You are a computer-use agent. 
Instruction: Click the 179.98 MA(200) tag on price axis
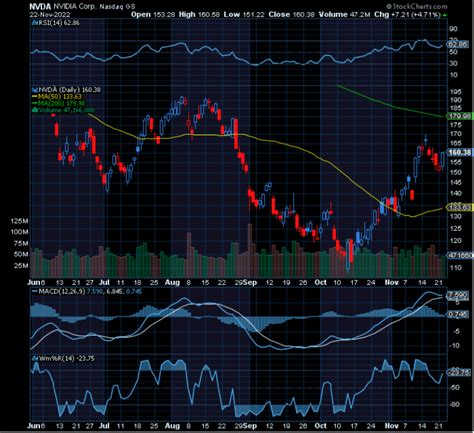[x=461, y=116]
